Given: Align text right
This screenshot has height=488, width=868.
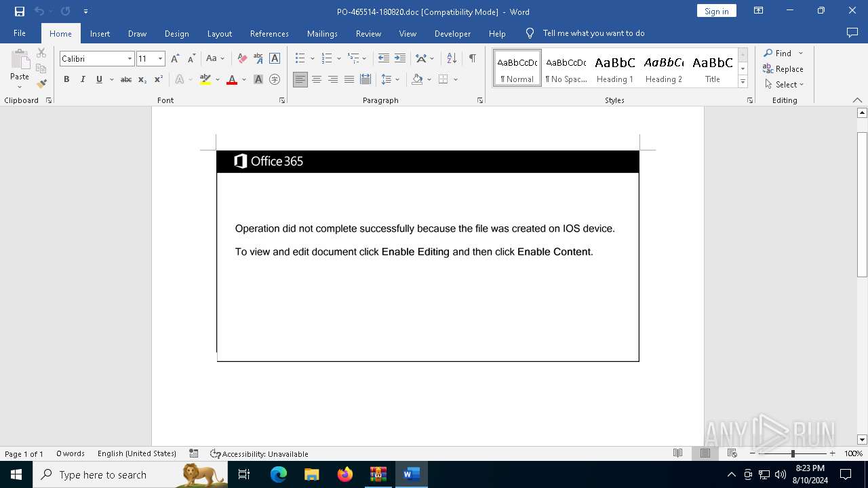Looking at the screenshot, I should coord(333,79).
